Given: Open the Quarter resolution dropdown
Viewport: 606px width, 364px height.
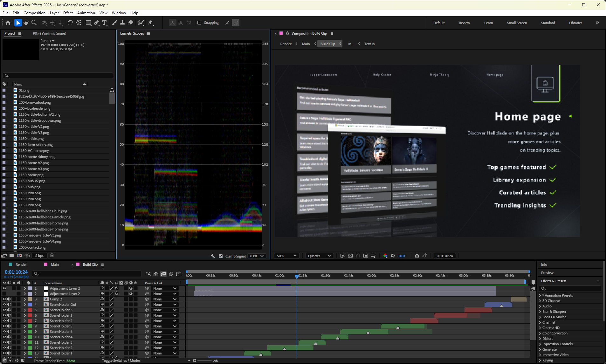Looking at the screenshot, I should (319, 256).
